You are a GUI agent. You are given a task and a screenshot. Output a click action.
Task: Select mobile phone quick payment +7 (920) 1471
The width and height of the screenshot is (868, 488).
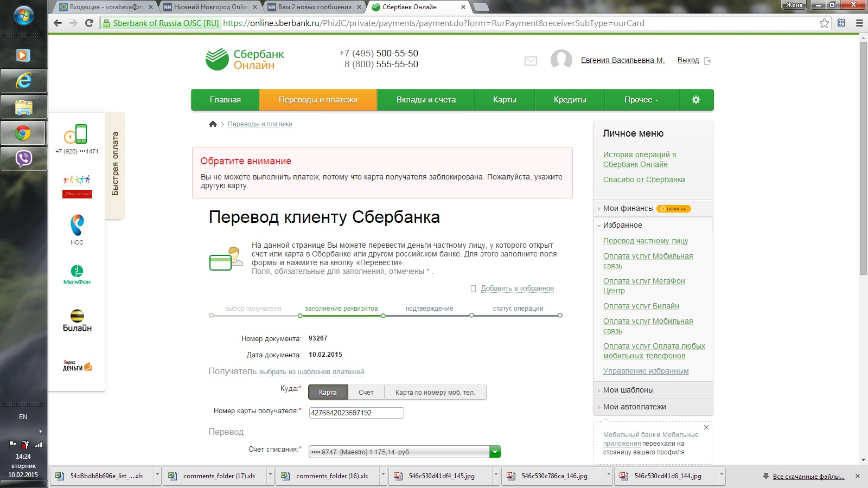[76, 139]
